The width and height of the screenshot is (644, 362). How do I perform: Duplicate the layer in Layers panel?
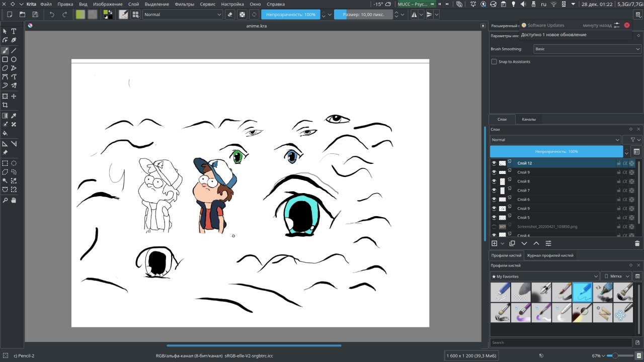pos(512,243)
